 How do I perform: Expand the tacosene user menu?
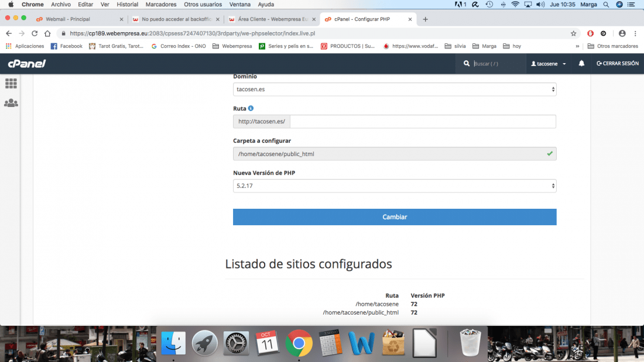pyautogui.click(x=549, y=64)
